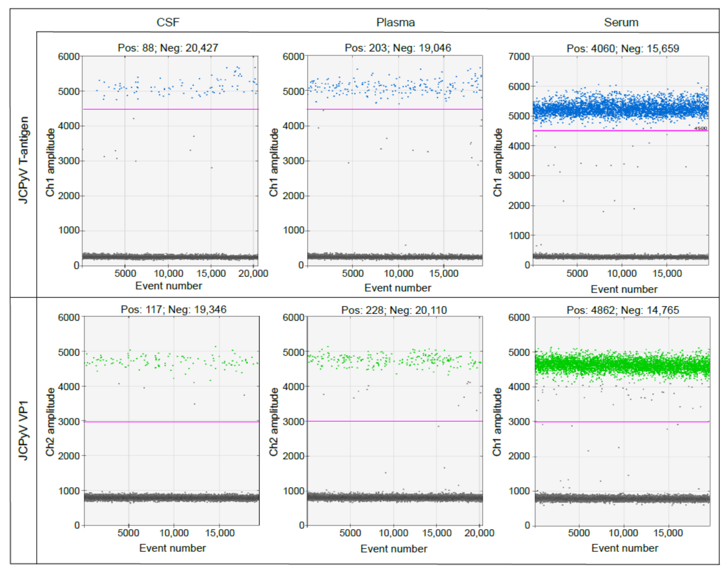This screenshot has height=574, width=728.
Task: Click the dense blue cluster in Serum T-antigen plot
Action: (x=621, y=109)
